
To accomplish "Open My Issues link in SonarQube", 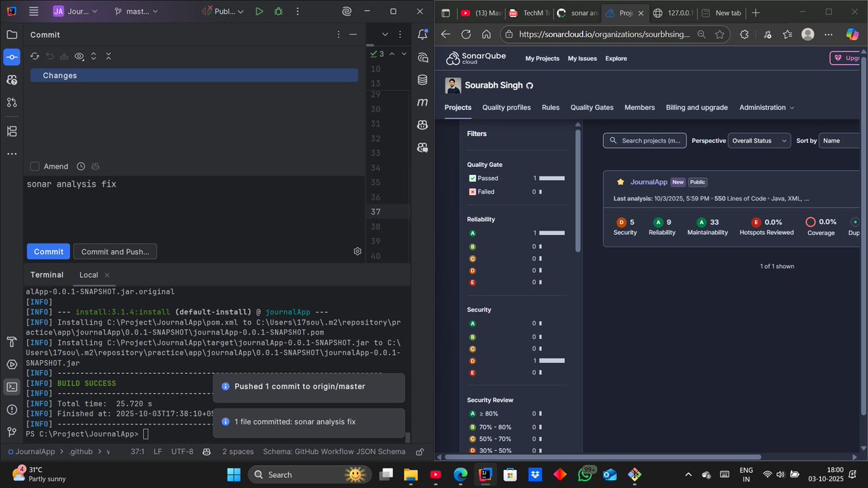I will (x=582, y=59).
